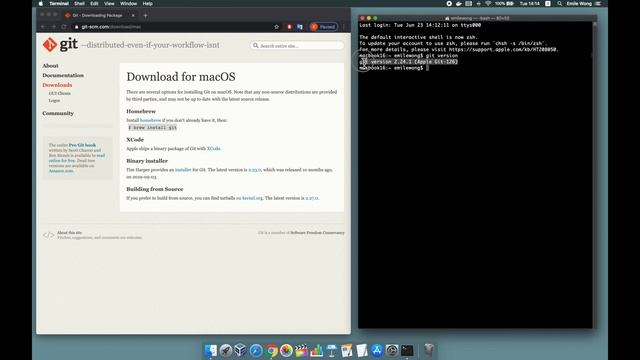The width and height of the screenshot is (640, 360).
Task: Click the brew install git command
Action: [x=153, y=127]
